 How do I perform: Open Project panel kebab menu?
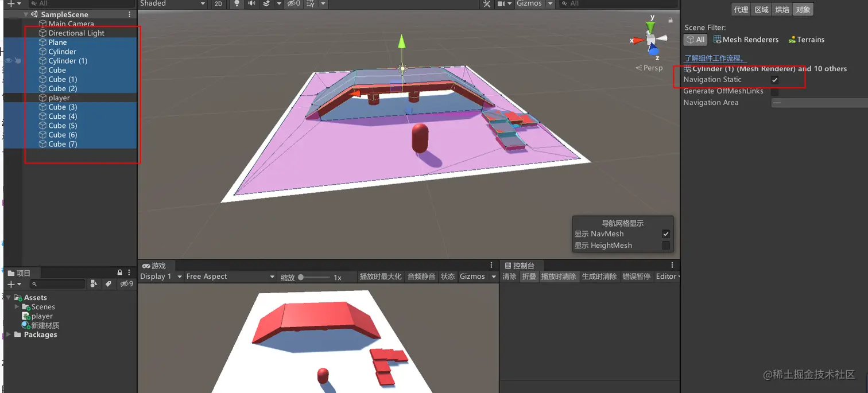(x=130, y=273)
